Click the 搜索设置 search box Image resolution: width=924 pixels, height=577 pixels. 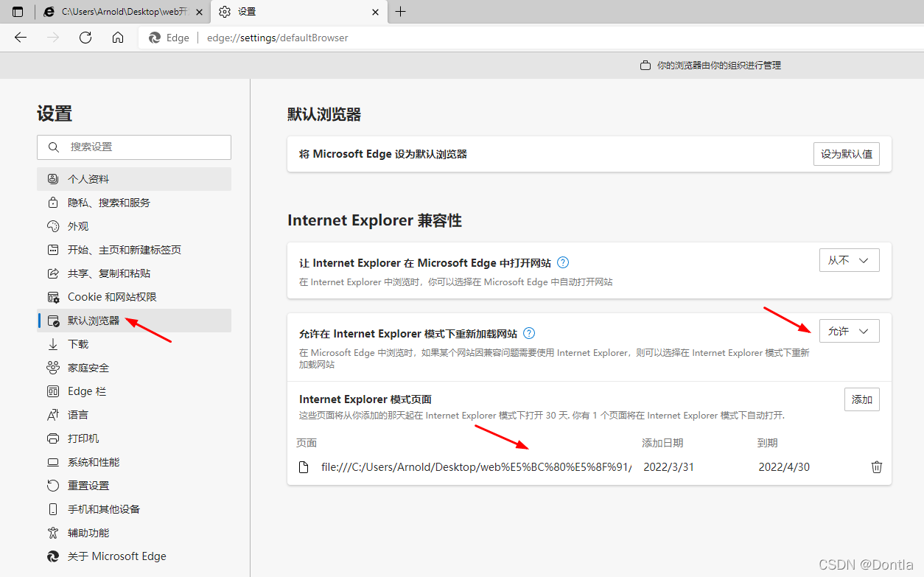pos(134,147)
